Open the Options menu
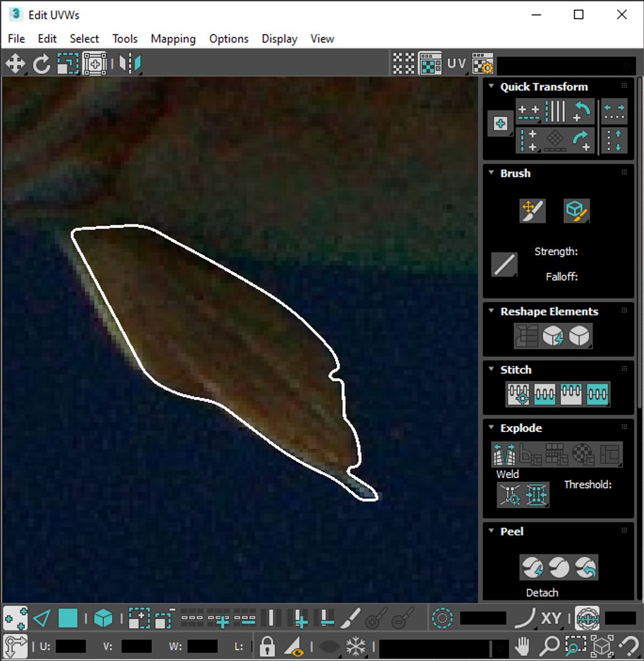This screenshot has width=644, height=661. point(229,39)
